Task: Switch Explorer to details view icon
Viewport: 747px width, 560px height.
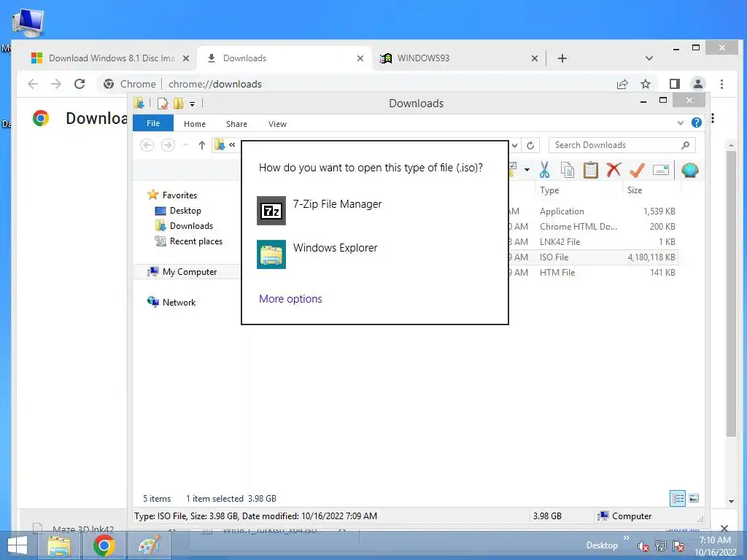Action: click(x=678, y=498)
